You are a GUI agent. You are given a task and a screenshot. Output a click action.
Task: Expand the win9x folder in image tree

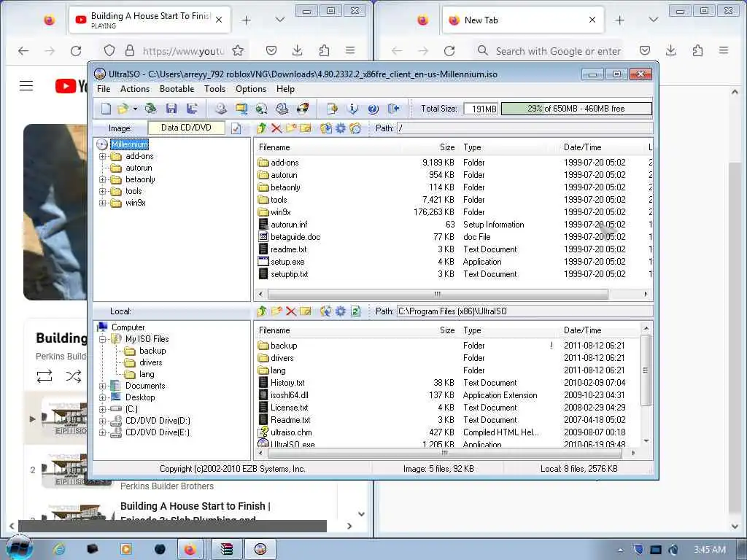pyautogui.click(x=102, y=203)
